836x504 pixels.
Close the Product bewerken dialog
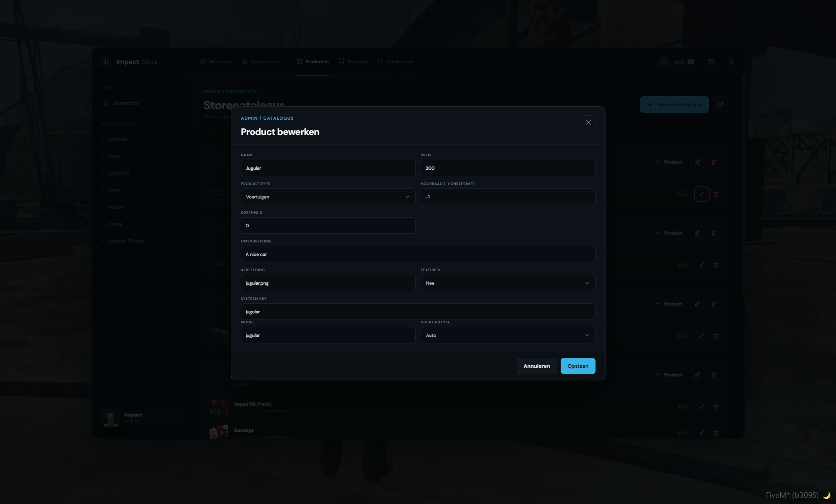pos(588,122)
